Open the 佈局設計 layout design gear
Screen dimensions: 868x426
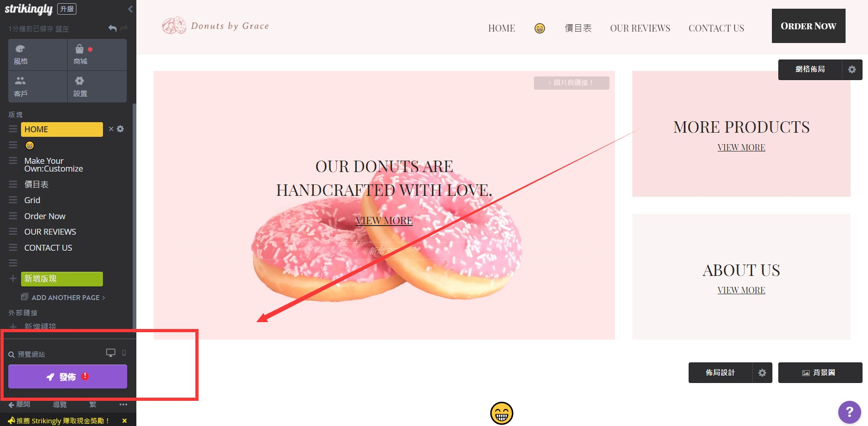762,373
